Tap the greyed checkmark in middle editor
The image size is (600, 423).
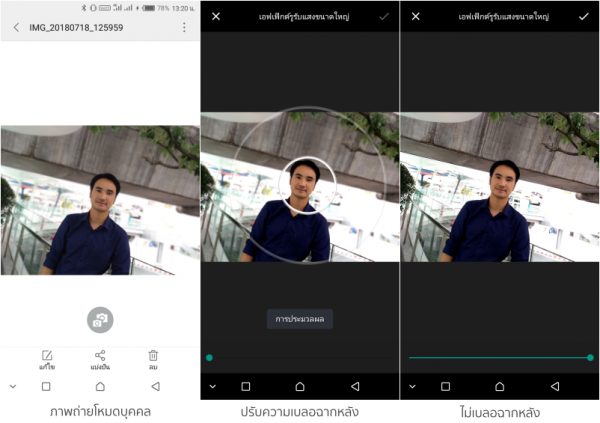(384, 17)
